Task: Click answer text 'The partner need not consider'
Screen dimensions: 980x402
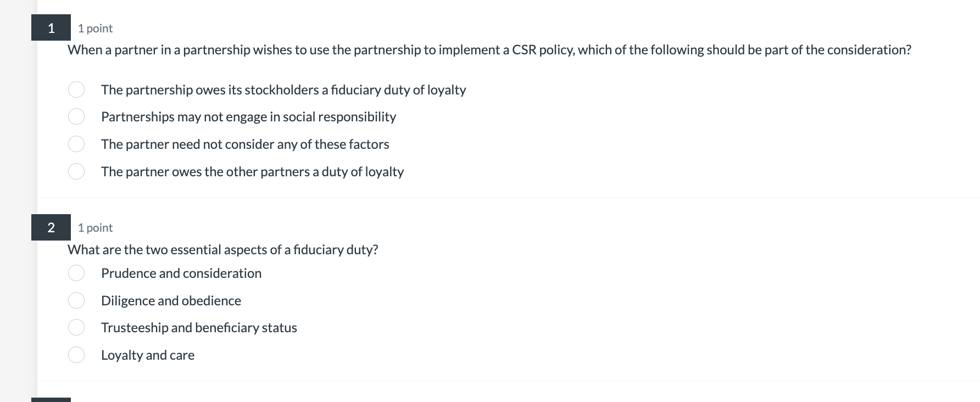Action: coord(245,144)
